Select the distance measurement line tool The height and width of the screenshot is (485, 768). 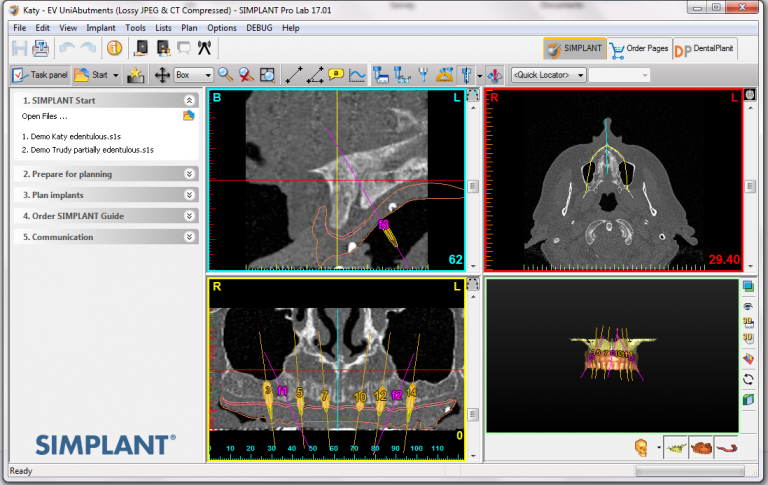(x=294, y=75)
